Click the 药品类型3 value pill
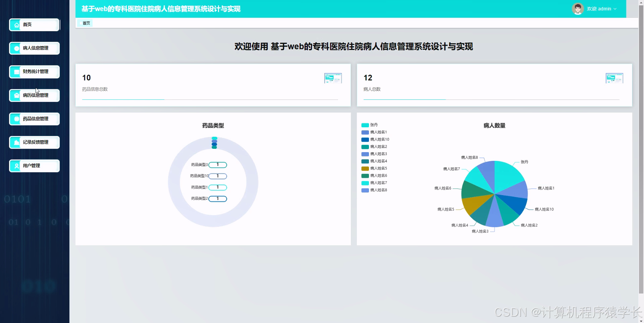 (x=218, y=165)
